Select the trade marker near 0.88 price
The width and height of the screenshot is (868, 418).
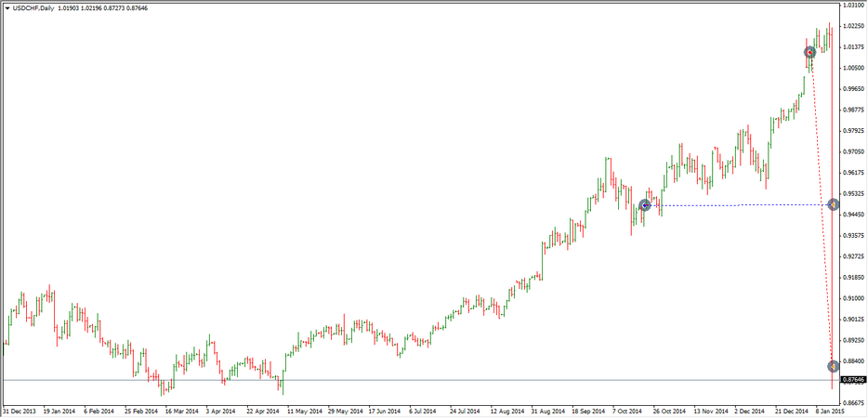(x=834, y=366)
